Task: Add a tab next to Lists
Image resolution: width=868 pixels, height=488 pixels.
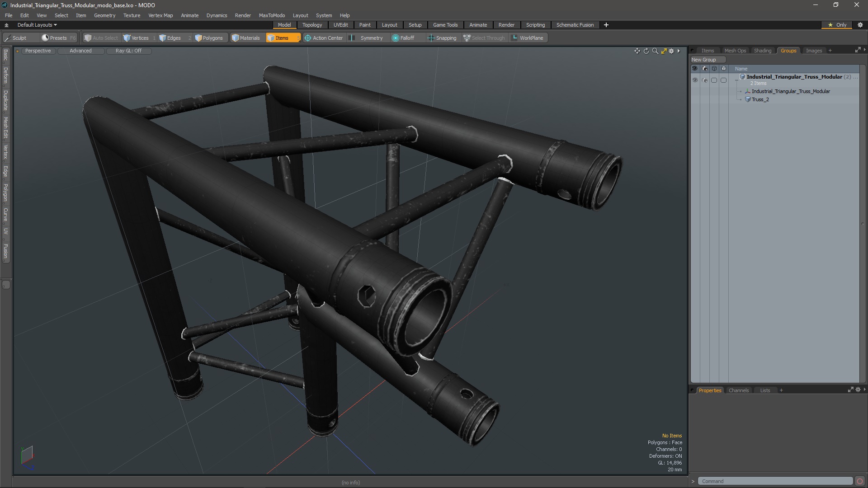Action: pos(781,390)
